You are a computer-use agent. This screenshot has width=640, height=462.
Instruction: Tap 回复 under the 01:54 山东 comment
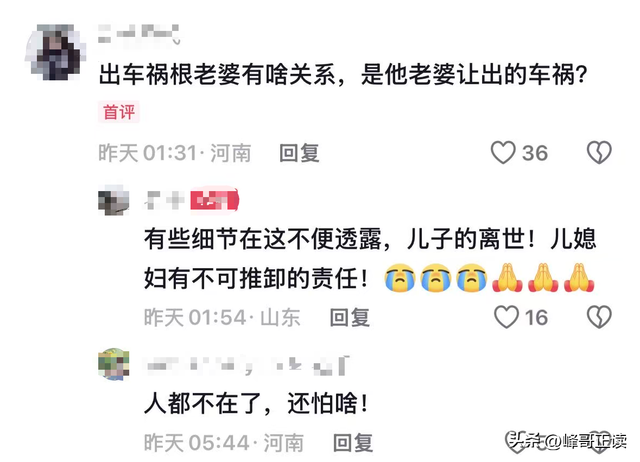(350, 318)
